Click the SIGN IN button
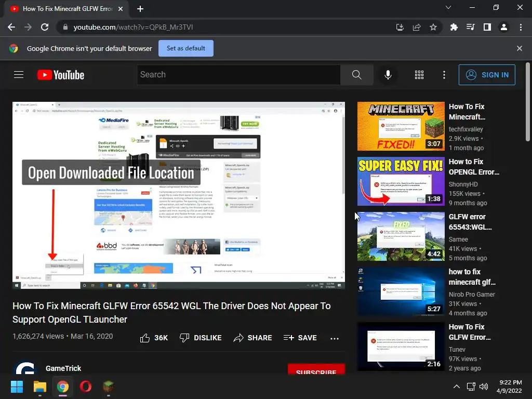Screen dimensions: 532x399 (487, 75)
